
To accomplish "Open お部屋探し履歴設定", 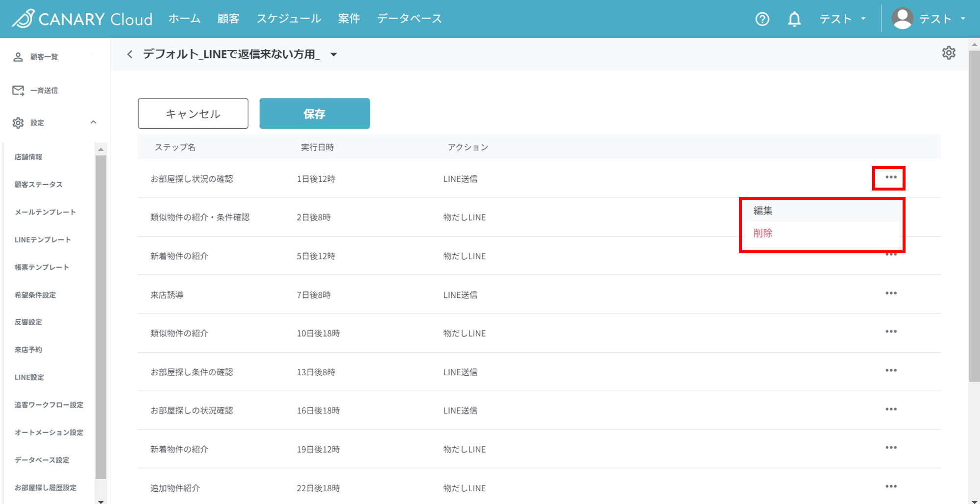I will click(x=46, y=488).
